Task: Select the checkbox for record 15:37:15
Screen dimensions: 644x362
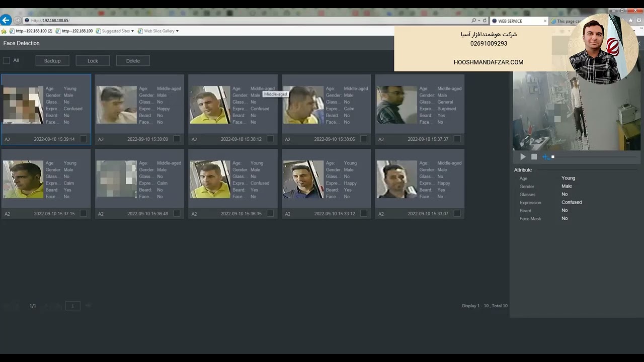Action: 84,213
